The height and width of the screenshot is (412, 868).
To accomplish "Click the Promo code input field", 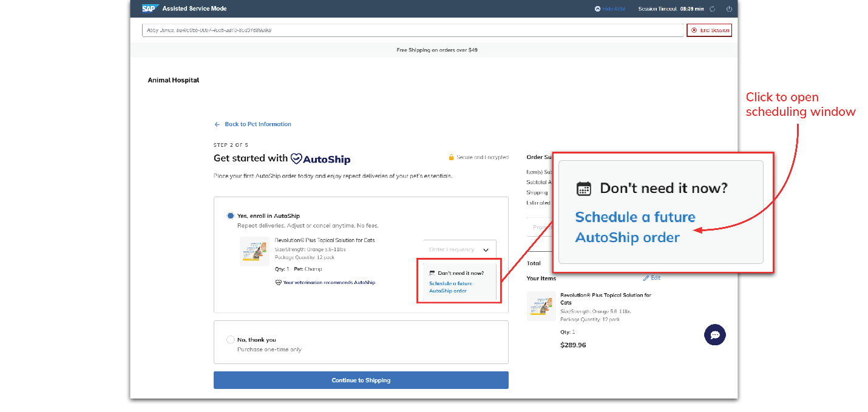I will point(538,228).
